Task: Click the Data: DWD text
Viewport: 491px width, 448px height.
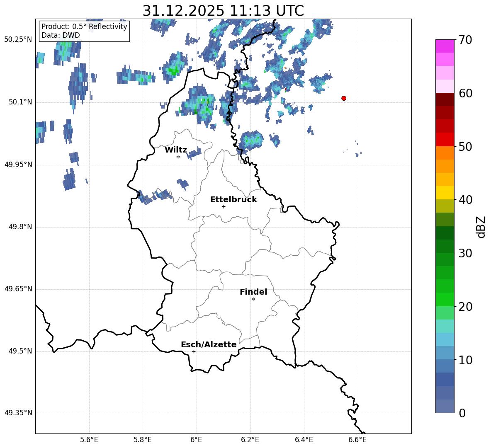Action: click(61, 35)
